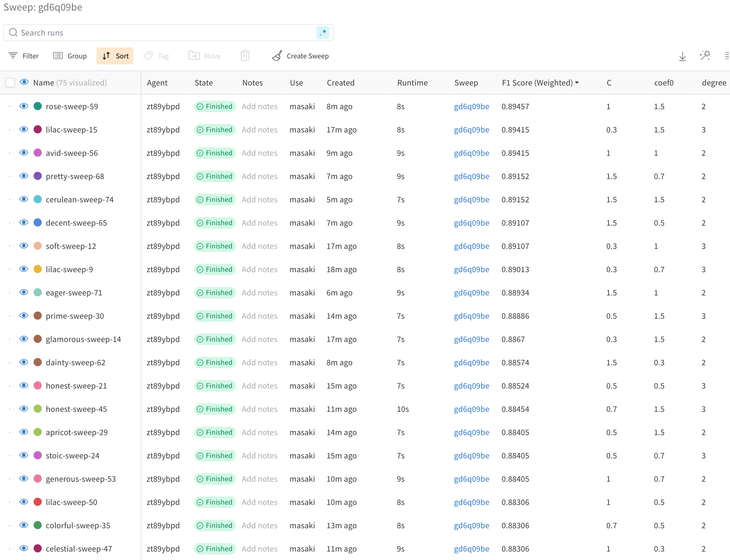
Task: Click the Create Sweep broom icon
Action: pyautogui.click(x=277, y=56)
